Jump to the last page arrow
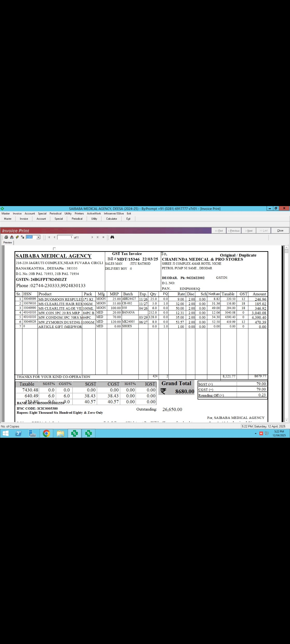290x644 pixels. pos(98,237)
